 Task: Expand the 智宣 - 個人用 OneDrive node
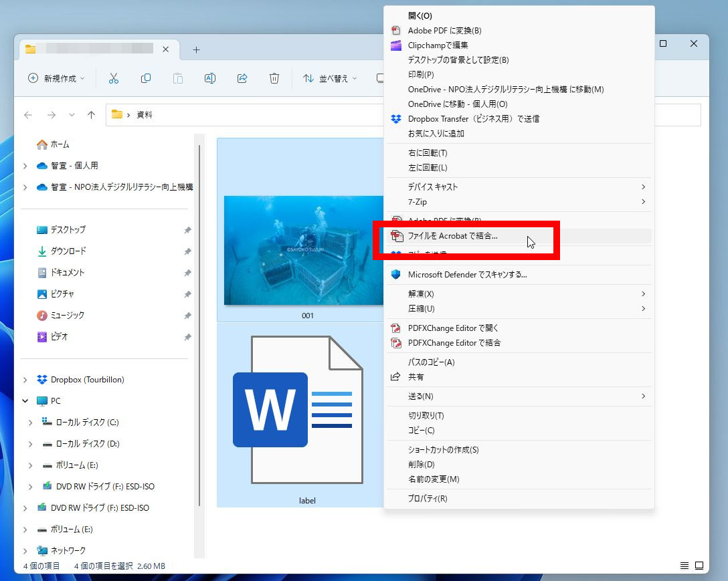click(25, 166)
